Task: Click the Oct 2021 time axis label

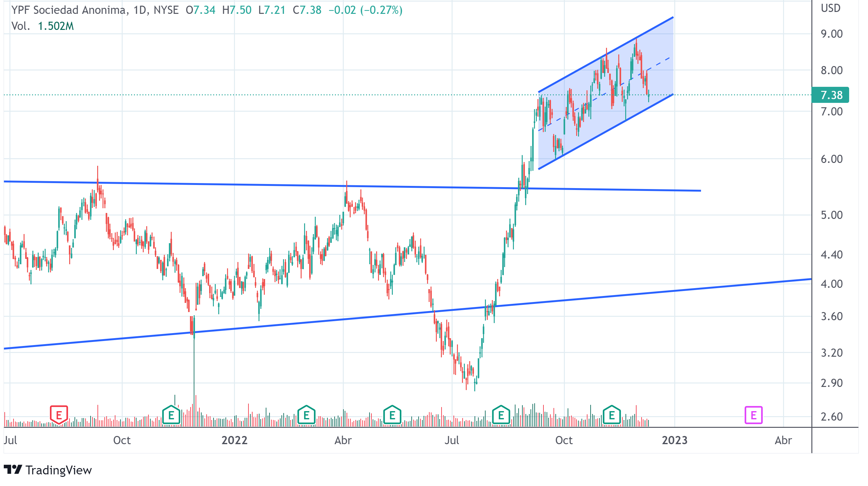Action: [x=122, y=440]
